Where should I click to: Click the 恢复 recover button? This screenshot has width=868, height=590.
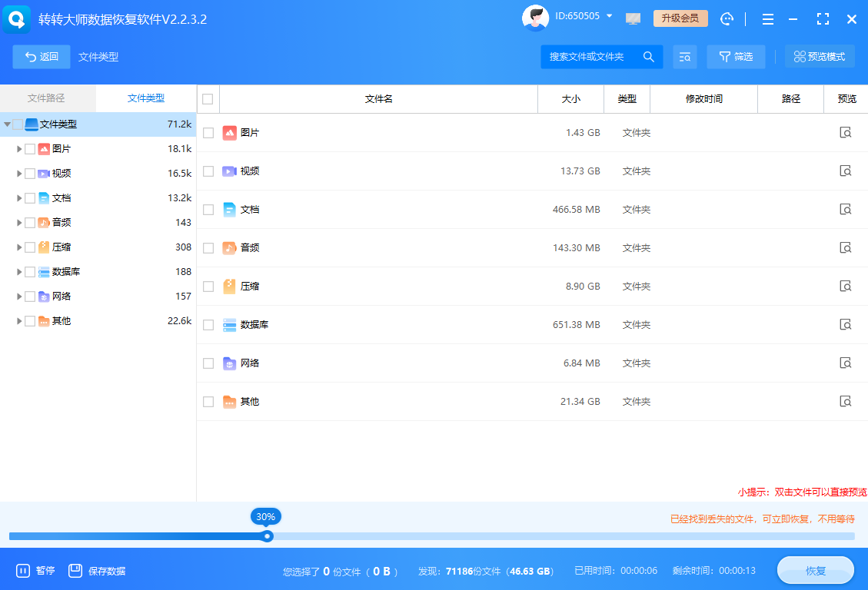(x=815, y=570)
